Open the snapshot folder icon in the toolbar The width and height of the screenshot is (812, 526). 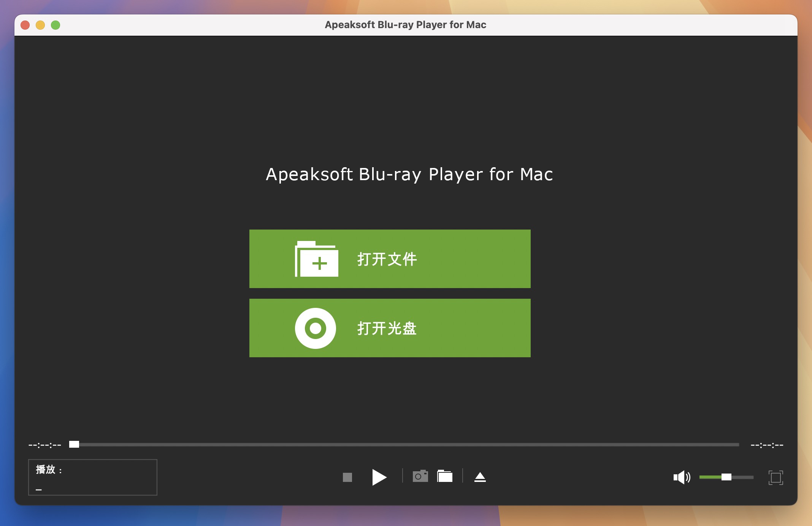[x=445, y=476]
